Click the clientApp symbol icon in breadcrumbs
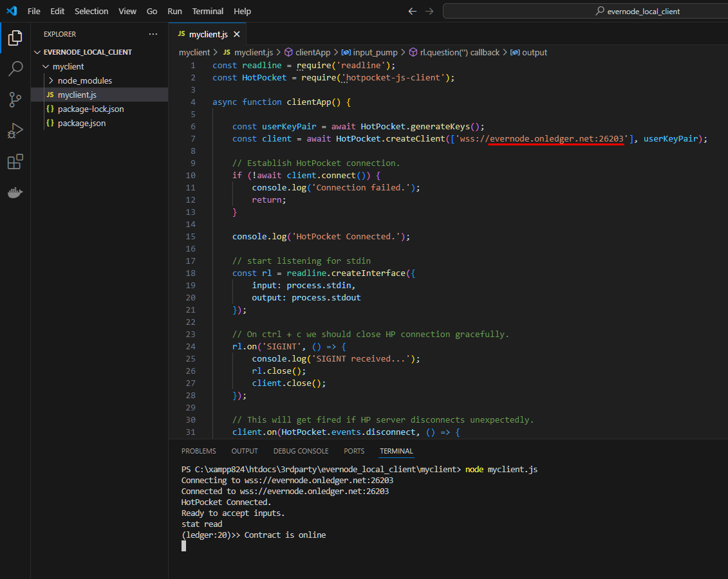This screenshot has width=728, height=579. (x=288, y=52)
